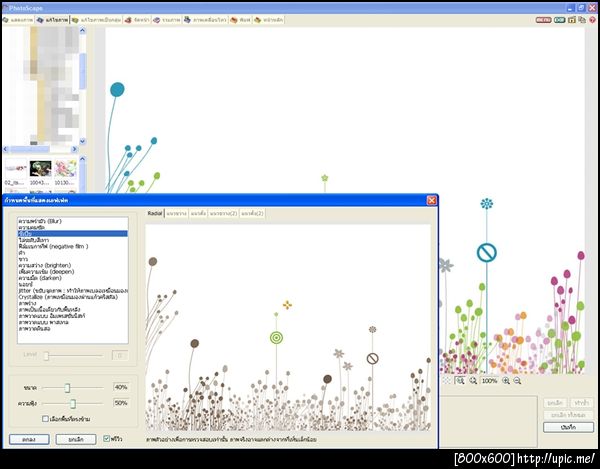Open the thumbnail starting with 02_
This screenshot has height=469, width=600.
click(16, 172)
